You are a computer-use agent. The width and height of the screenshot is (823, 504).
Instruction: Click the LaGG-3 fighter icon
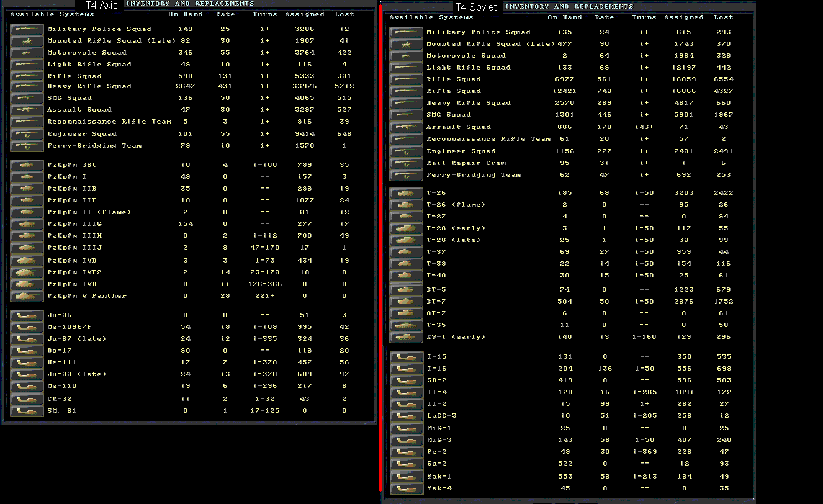click(x=407, y=416)
